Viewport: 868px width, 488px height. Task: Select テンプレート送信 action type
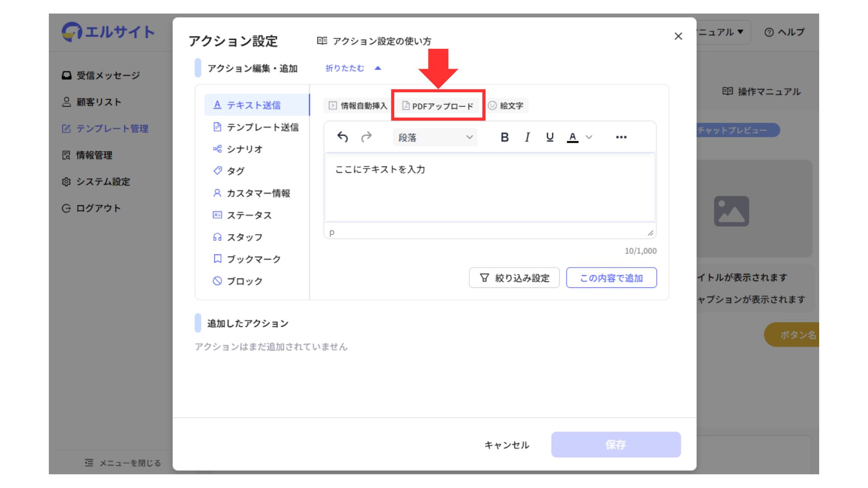pos(256,127)
